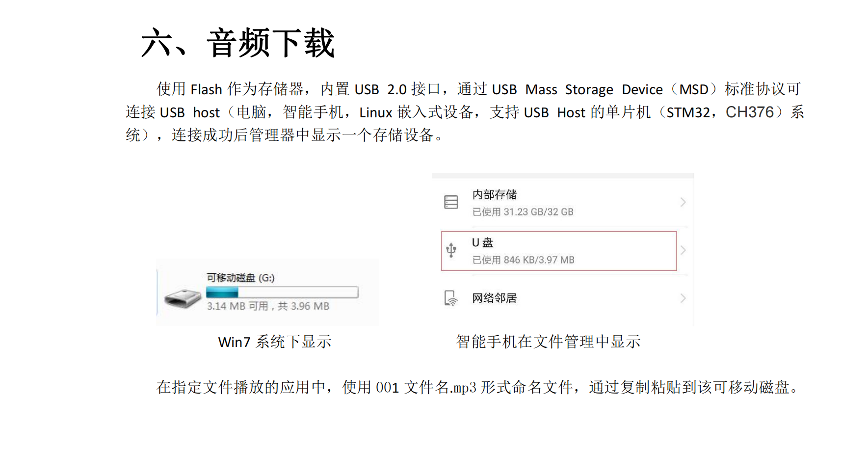868x452 pixels.
Task: Expand the 网络邻居 row chevron
Action: tap(683, 298)
